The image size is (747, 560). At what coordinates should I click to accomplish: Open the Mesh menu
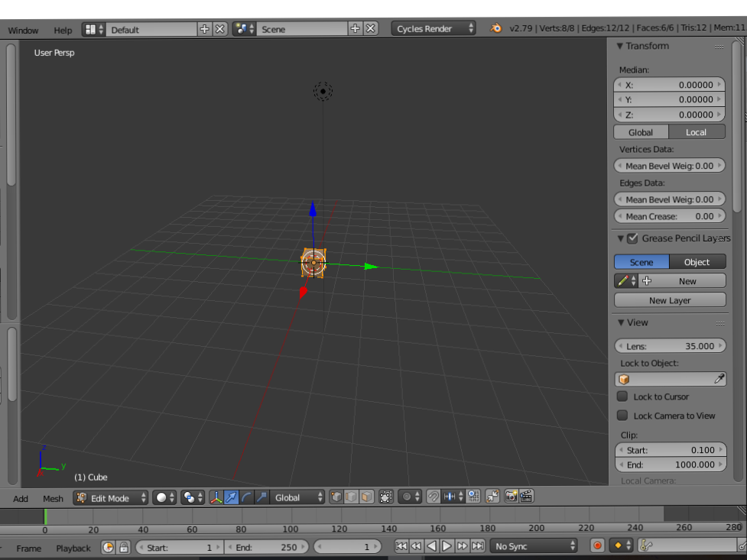[53, 497]
